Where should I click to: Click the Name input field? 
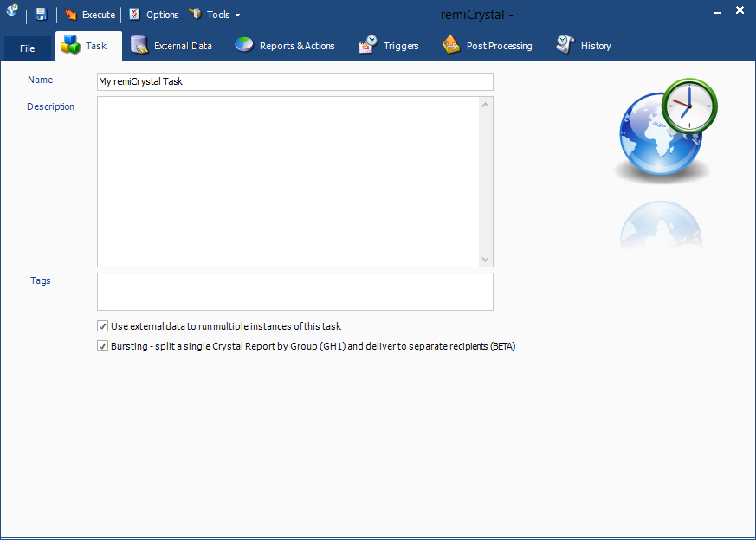coord(295,81)
